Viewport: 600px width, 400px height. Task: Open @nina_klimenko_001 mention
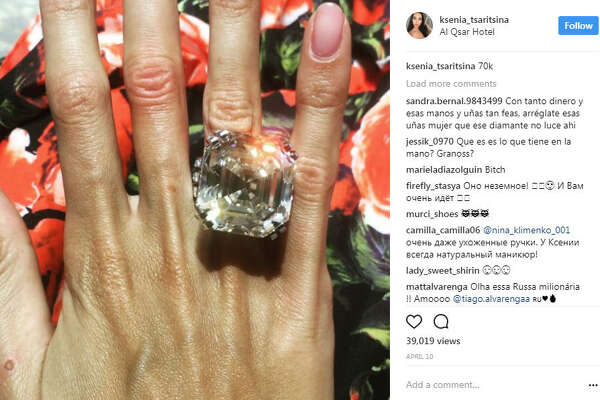pos(527,230)
